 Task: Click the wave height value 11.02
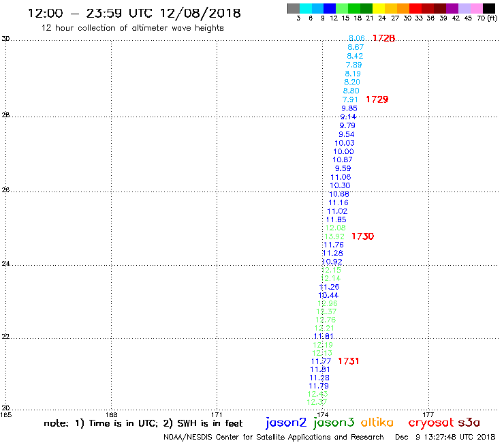tap(337, 211)
